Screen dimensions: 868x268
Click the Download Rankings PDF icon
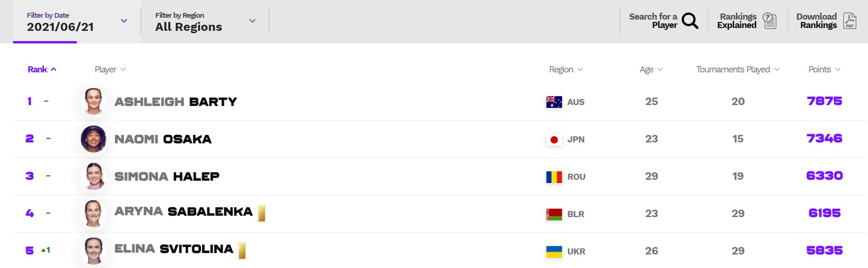click(850, 21)
